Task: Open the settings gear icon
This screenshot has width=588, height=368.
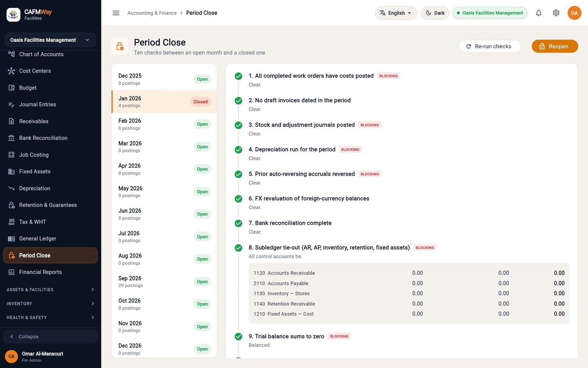Action: point(556,13)
